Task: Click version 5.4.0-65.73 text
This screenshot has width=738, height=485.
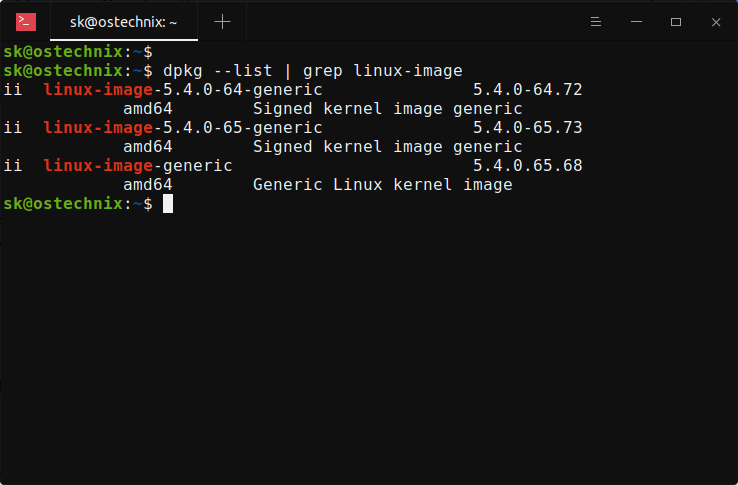Action: 528,128
